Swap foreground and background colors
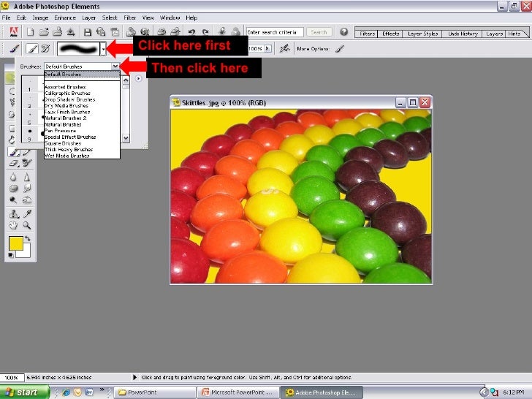This screenshot has height=399, width=532. pyautogui.click(x=28, y=239)
